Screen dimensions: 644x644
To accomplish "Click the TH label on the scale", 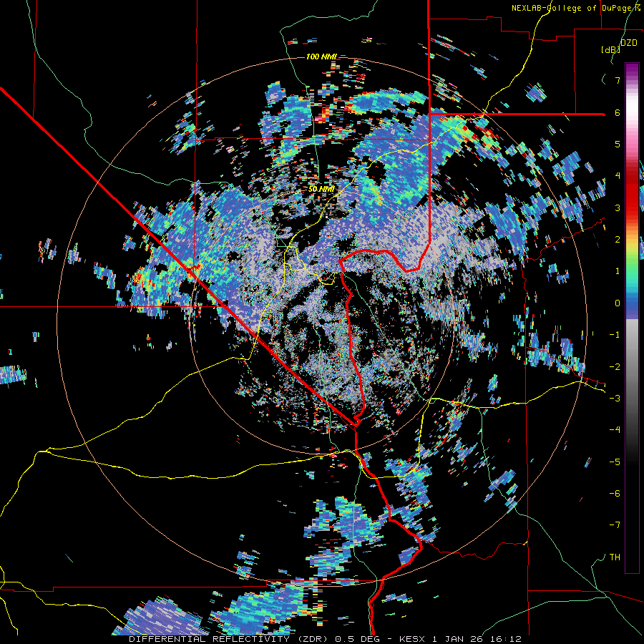I will [x=615, y=557].
